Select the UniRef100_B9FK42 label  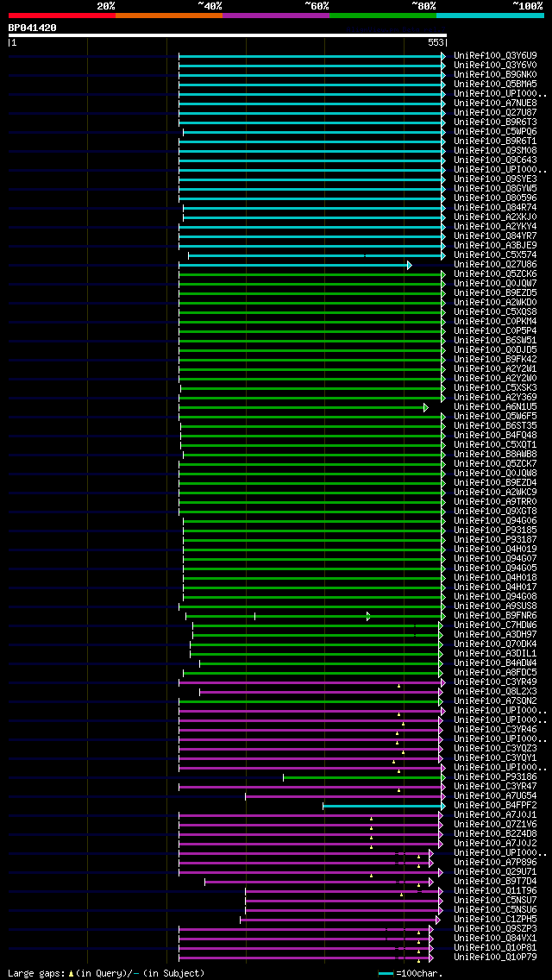click(x=495, y=359)
